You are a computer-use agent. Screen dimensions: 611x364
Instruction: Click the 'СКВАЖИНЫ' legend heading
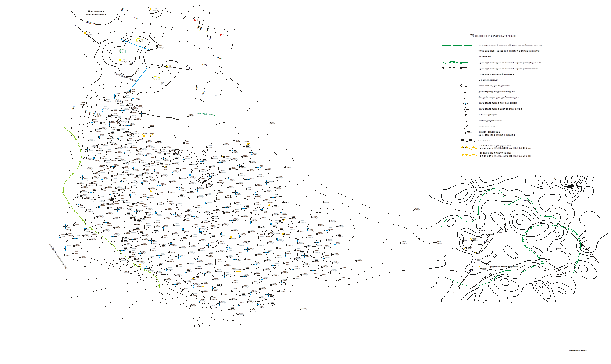(487, 80)
